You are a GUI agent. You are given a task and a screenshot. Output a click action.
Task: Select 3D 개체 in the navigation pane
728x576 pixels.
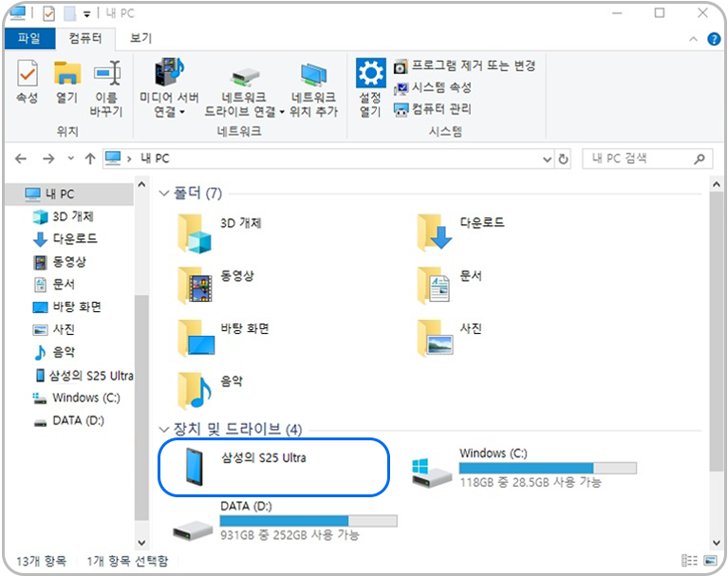[x=64, y=216]
